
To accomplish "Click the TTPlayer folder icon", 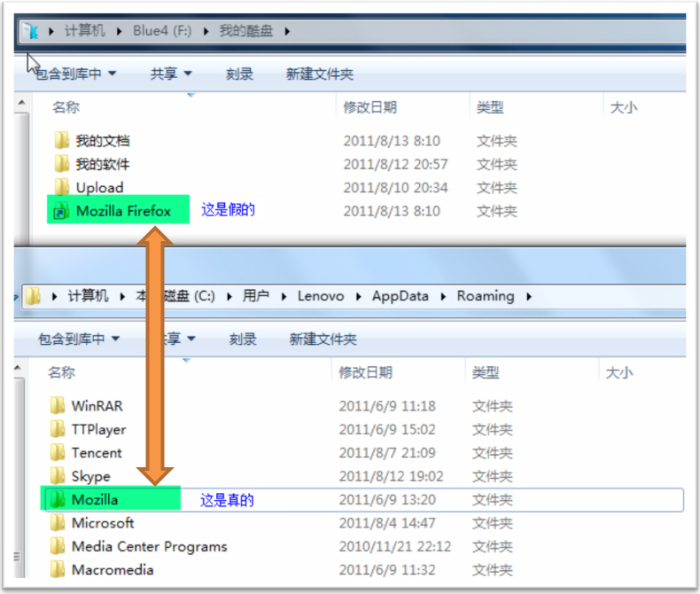I will pos(58,429).
